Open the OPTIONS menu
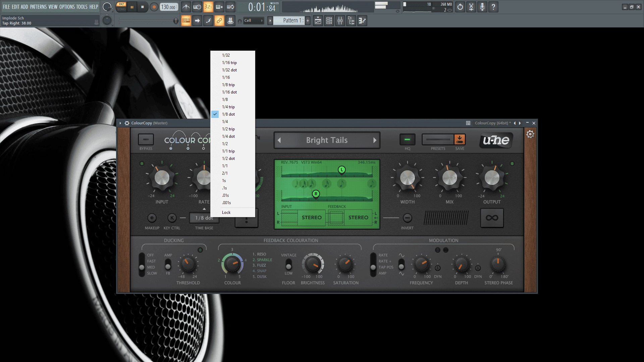The image size is (644, 362). click(67, 7)
